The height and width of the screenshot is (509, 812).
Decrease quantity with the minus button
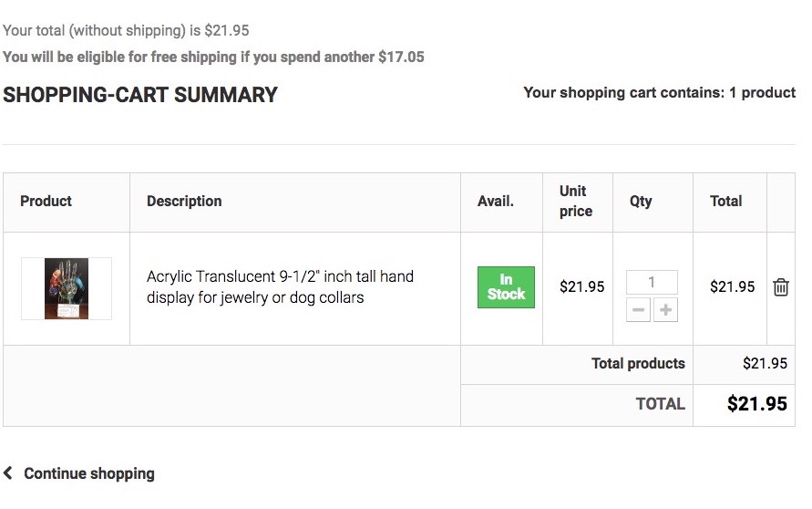[638, 310]
